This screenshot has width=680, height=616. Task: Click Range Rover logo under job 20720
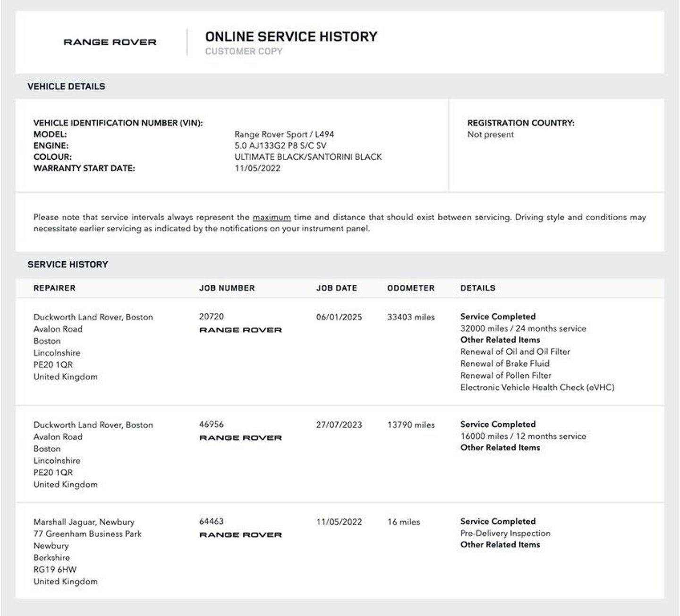tap(240, 330)
